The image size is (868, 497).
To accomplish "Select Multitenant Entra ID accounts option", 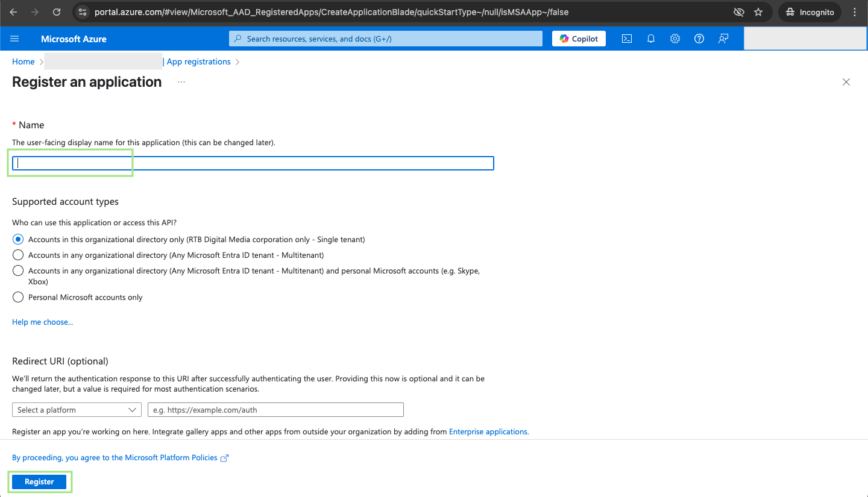I will tap(18, 255).
